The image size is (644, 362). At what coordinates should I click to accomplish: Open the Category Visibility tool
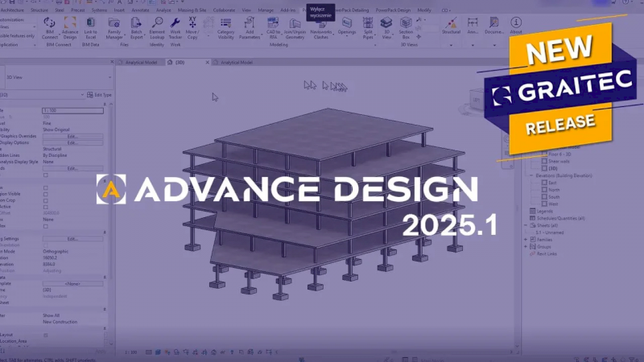click(x=225, y=28)
